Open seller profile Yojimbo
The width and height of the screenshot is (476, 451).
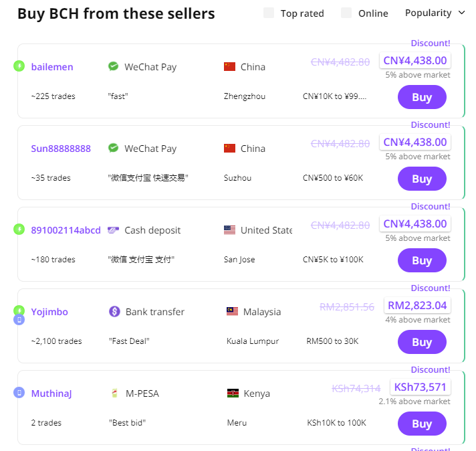click(49, 312)
